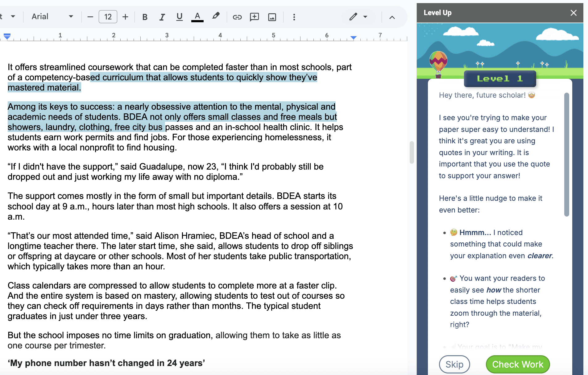Screen dimensions: 588x375
Task: Increase the font size with plus
Action: coord(125,17)
